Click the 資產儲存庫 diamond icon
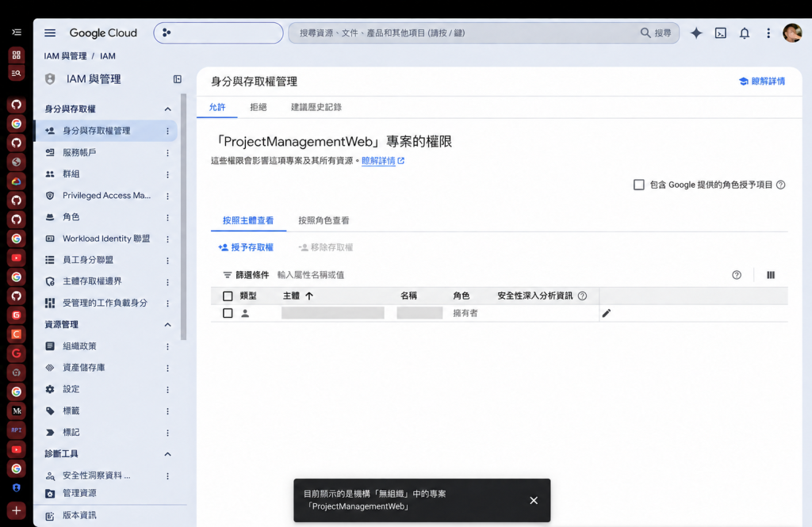The width and height of the screenshot is (812, 527). pos(50,368)
